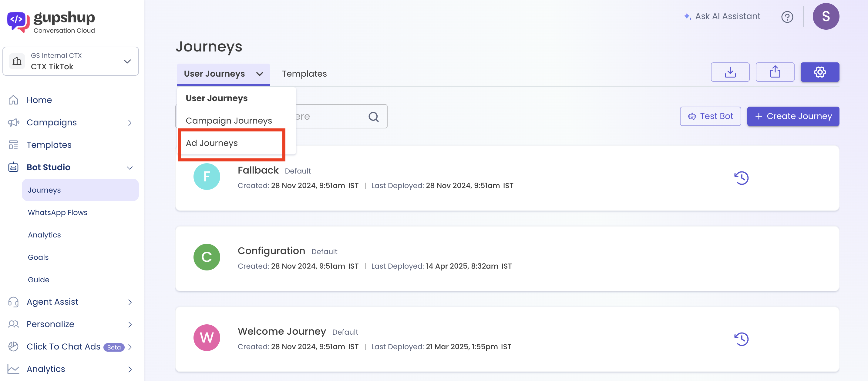Open Ask AI Assistant
Image resolution: width=868 pixels, height=381 pixels.
point(722,16)
